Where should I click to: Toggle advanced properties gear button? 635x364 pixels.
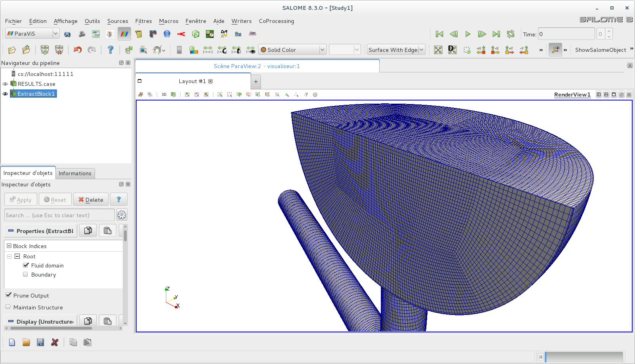pyautogui.click(x=122, y=215)
